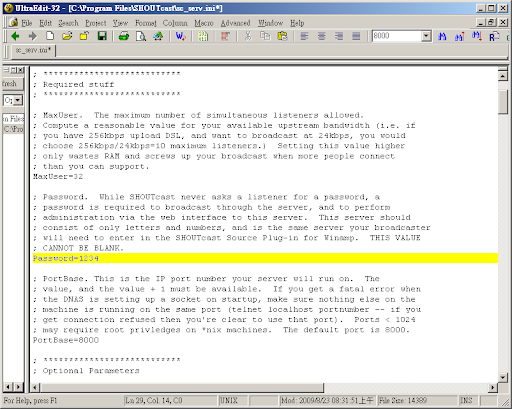
Task: Open the Search menu
Action: click(x=68, y=23)
